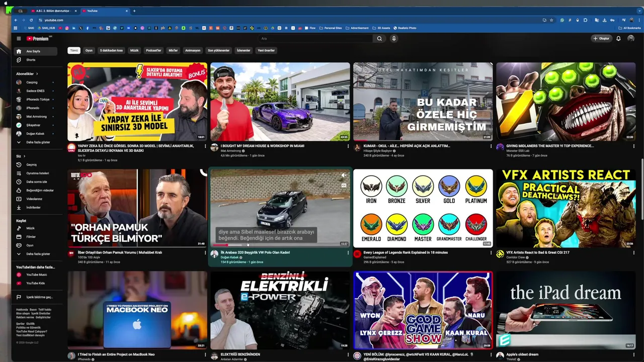Open Oynatma listeleri playlists

click(36, 173)
